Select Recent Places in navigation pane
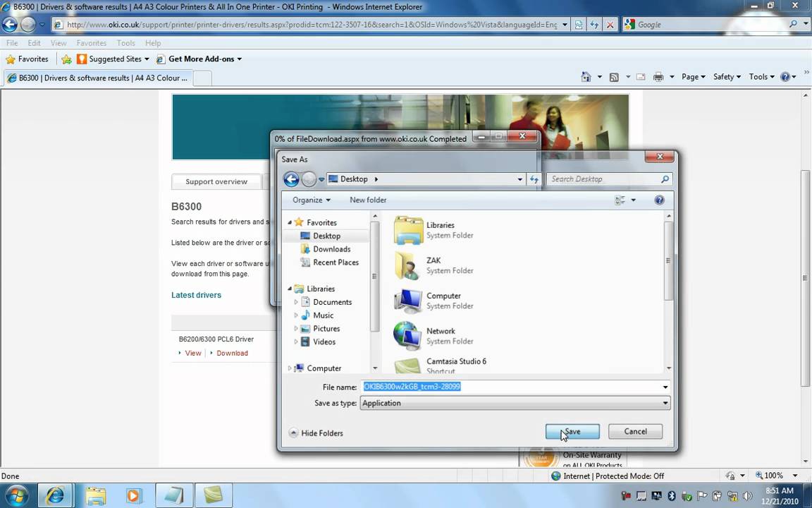This screenshot has height=508, width=812. tap(336, 262)
